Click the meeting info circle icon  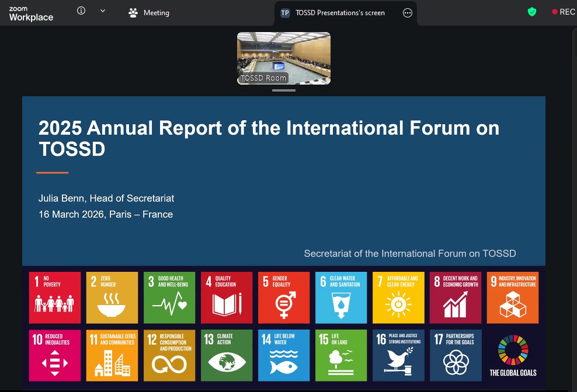pyautogui.click(x=81, y=10)
